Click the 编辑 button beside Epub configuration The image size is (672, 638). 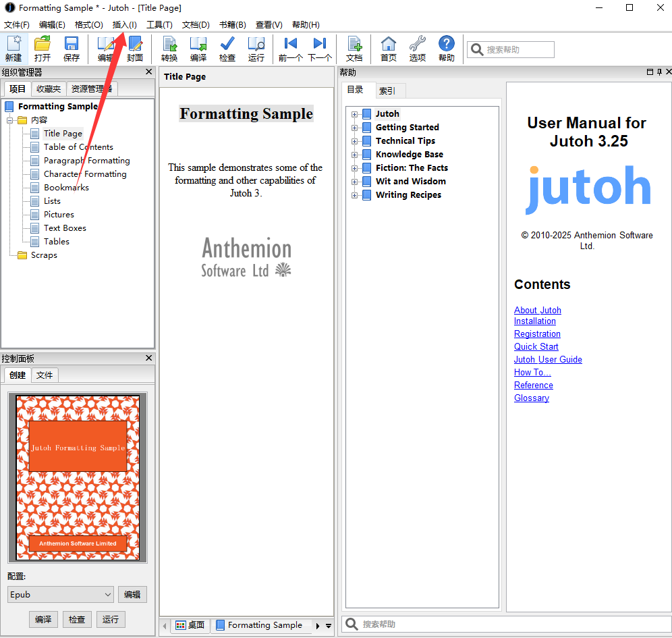click(x=132, y=594)
